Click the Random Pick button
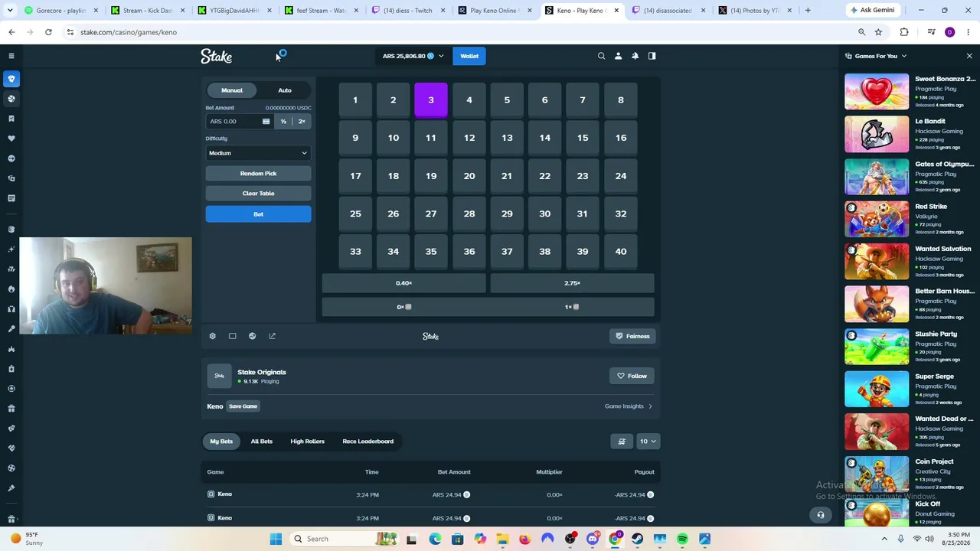The width and height of the screenshot is (980, 551). (x=258, y=174)
